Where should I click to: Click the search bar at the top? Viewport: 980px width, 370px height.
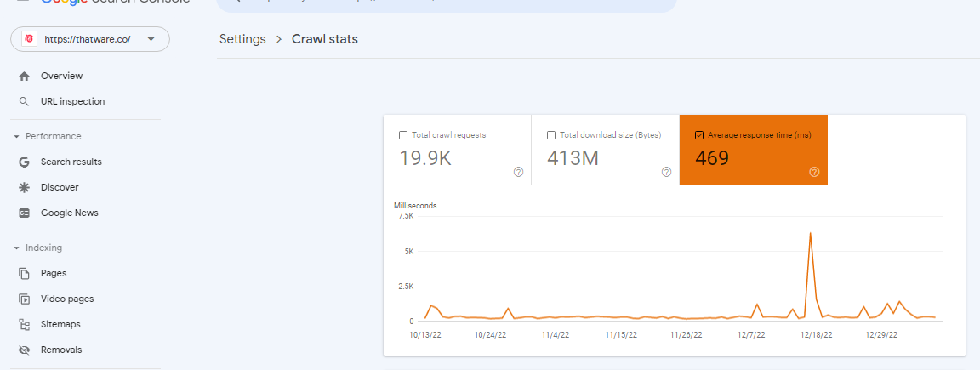point(447,6)
